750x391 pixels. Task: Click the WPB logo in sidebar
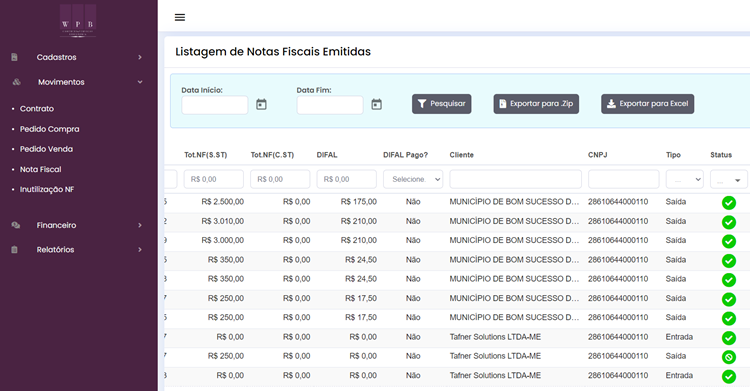click(x=78, y=21)
